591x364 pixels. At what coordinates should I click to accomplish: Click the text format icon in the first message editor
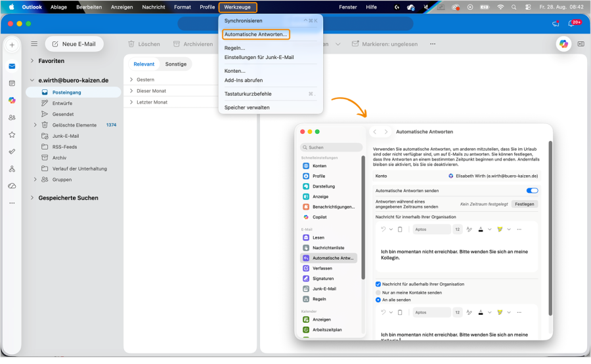click(x=469, y=230)
